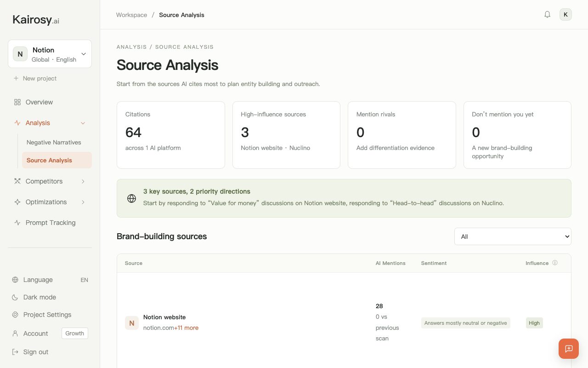Open user avatar K menu
588x368 pixels.
(565, 14)
